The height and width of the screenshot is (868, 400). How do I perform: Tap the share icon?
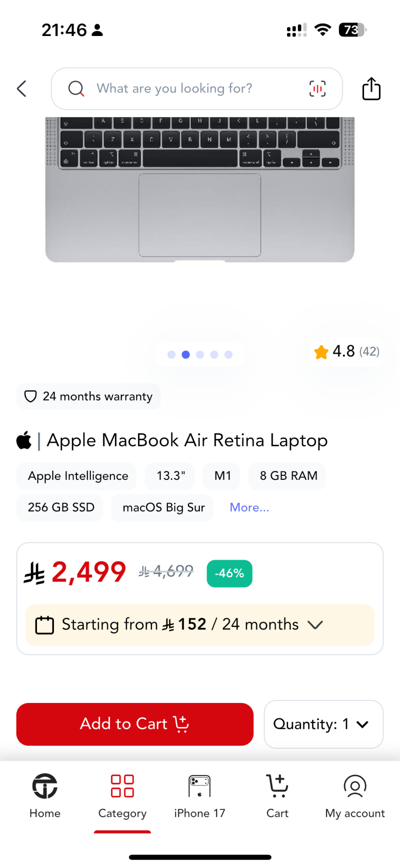[371, 89]
